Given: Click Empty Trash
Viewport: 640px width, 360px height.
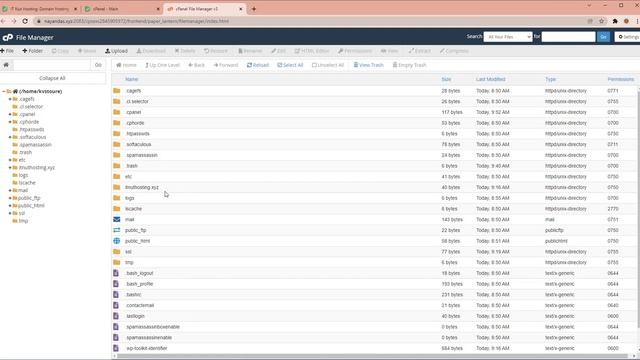Looking at the screenshot, I should click(x=409, y=65).
